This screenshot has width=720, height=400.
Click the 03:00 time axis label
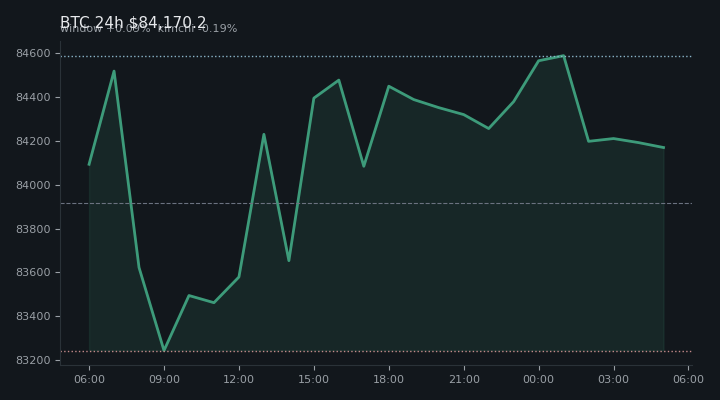(x=613, y=379)
